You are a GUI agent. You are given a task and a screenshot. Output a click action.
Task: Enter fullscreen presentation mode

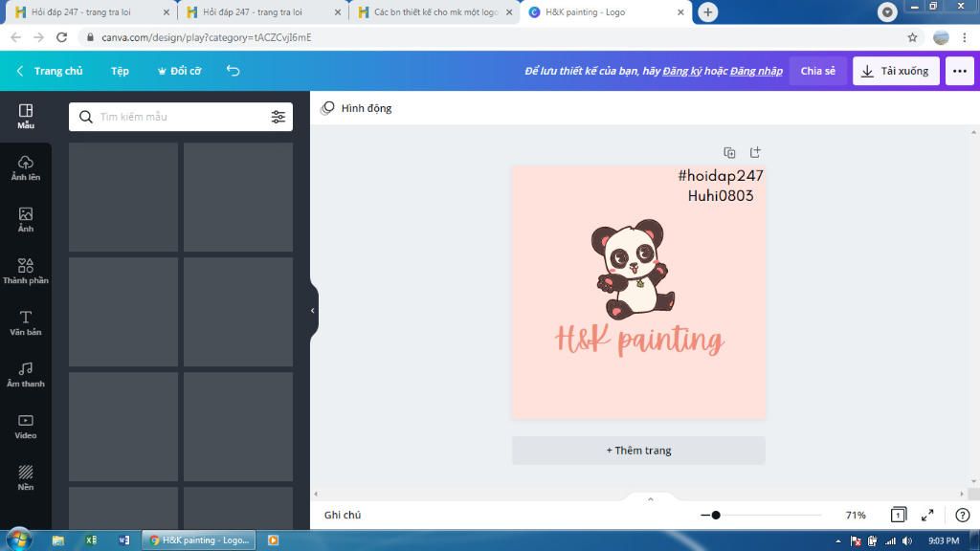(x=927, y=515)
